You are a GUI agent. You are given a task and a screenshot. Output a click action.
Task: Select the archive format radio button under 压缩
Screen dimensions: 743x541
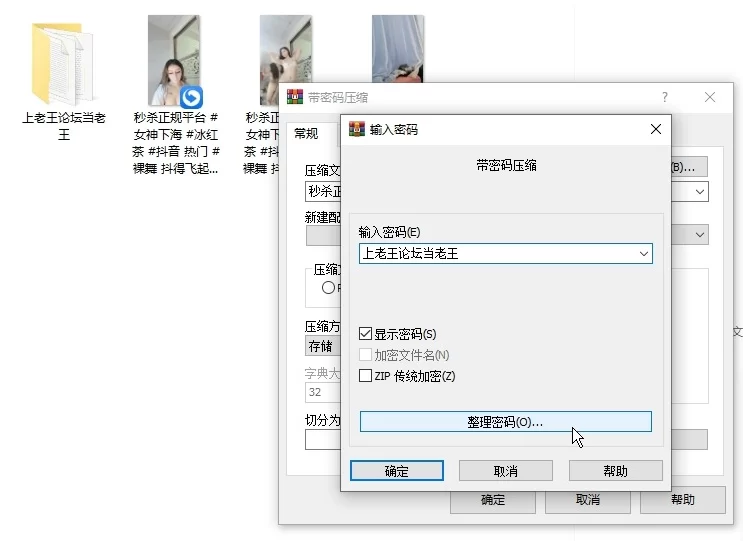pyautogui.click(x=328, y=288)
